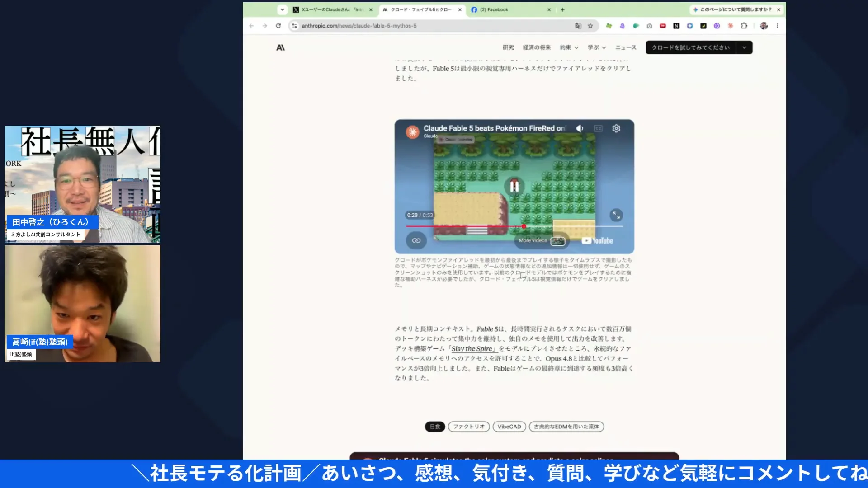Viewport: 868px width, 488px height.
Task: Open the blue circular extension icon
Action: [x=690, y=26]
